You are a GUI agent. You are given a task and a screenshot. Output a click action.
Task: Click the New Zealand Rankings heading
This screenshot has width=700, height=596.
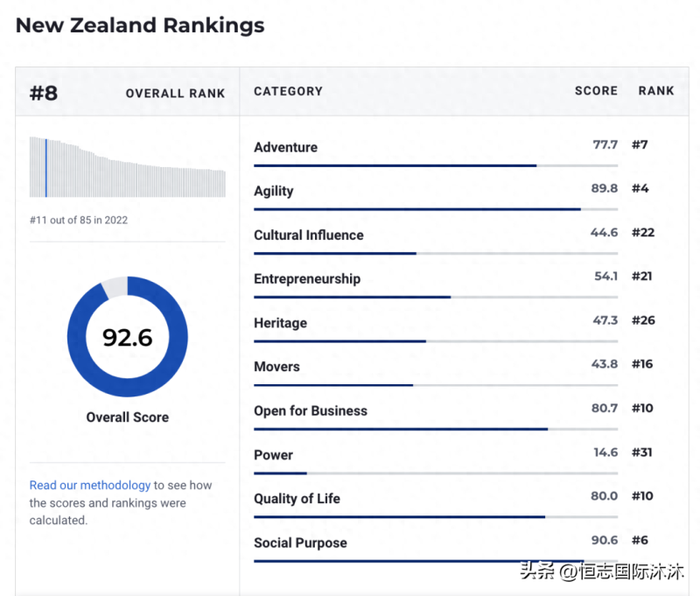pyautogui.click(x=140, y=25)
